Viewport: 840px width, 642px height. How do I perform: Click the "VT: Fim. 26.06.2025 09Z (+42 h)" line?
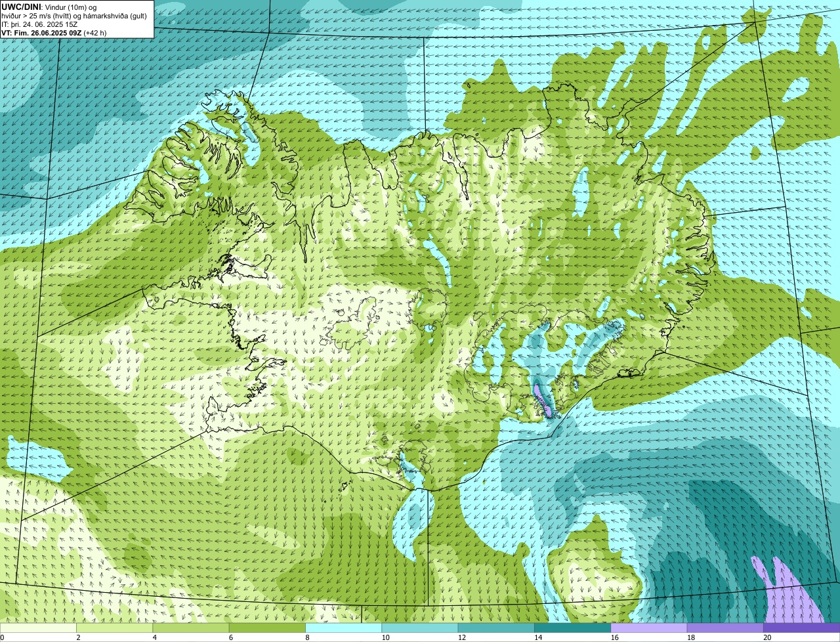[54, 32]
